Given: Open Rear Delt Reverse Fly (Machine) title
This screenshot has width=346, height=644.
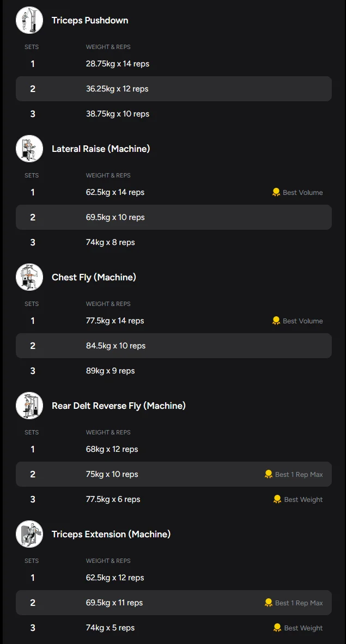Looking at the screenshot, I should 119,406.
